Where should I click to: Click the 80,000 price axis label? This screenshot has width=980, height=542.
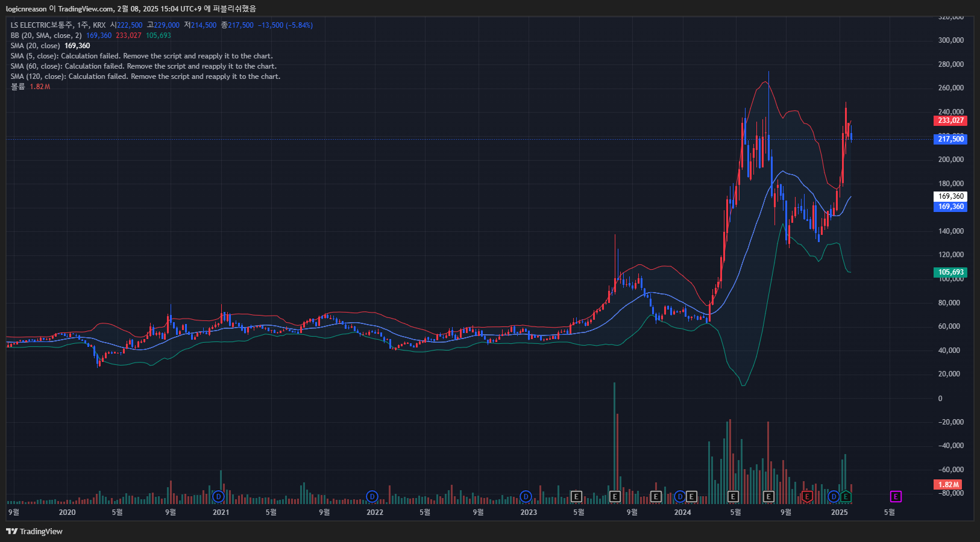tap(949, 303)
